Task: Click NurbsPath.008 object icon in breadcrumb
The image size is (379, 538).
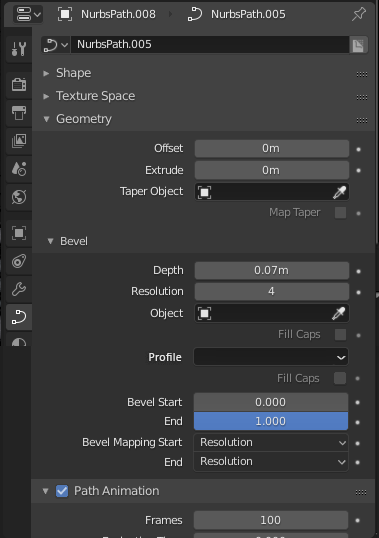Action: tap(65, 14)
